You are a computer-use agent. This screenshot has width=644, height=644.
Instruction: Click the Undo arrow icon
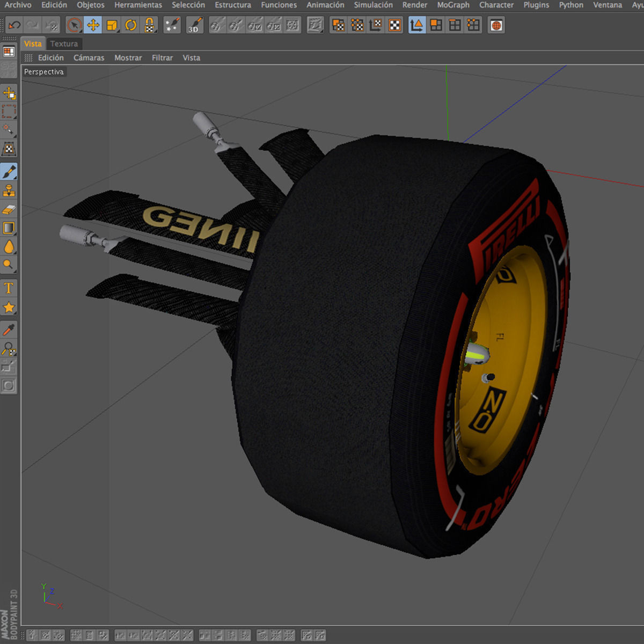14,25
